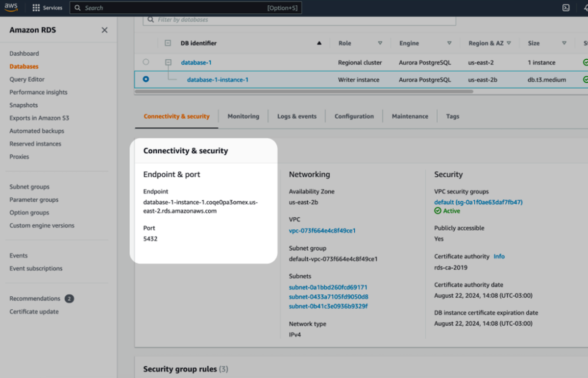Screen dimensions: 588x378
Task: Sort by DB identifier ascending arrow
Action: pos(319,43)
